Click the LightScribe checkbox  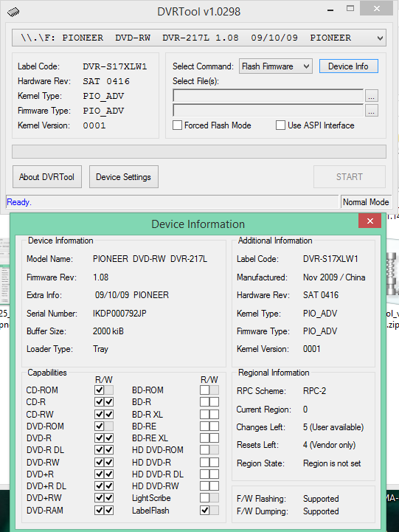pyautogui.click(x=205, y=498)
